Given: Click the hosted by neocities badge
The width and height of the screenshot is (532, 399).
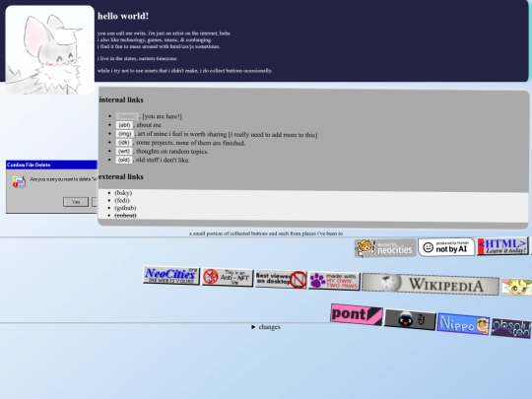Looking at the screenshot, I should (x=385, y=248).
